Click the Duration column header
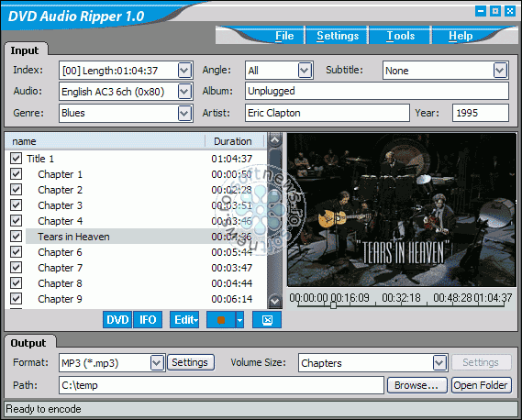Viewport: 522px width, 420px height. tap(234, 141)
